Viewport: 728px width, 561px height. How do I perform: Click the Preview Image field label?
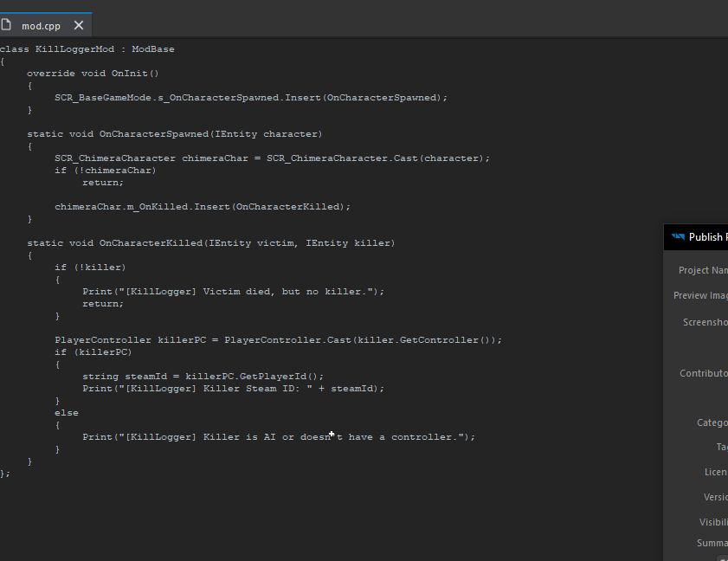(700, 295)
